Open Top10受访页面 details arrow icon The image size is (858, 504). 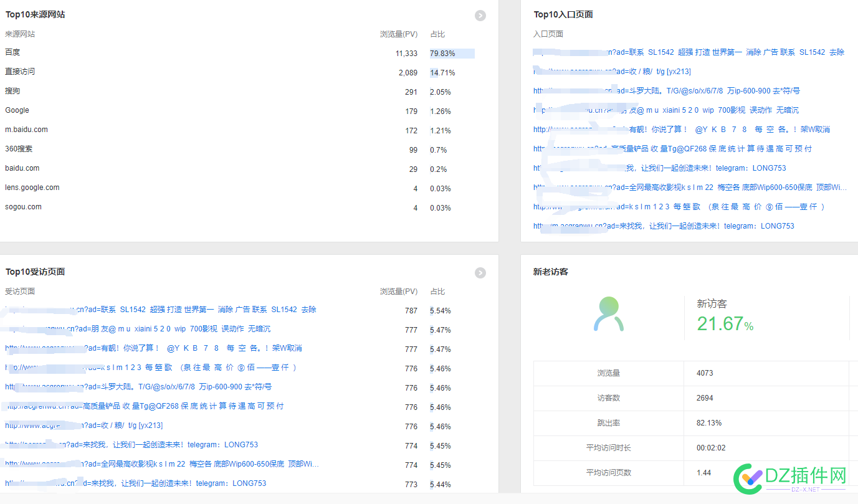click(x=480, y=273)
